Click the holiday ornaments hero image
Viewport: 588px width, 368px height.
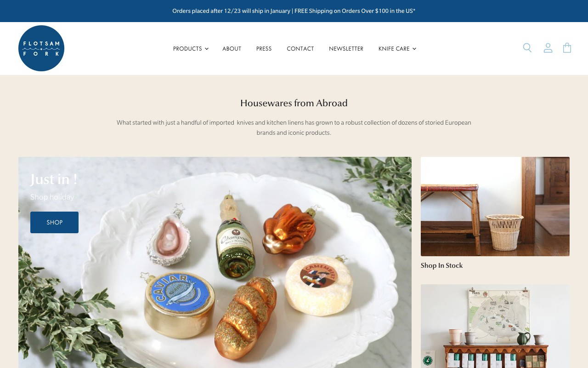pyautogui.click(x=215, y=262)
